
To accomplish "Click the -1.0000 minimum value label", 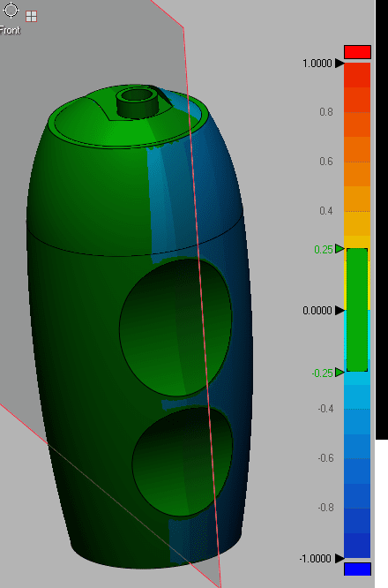I will click(x=316, y=559).
